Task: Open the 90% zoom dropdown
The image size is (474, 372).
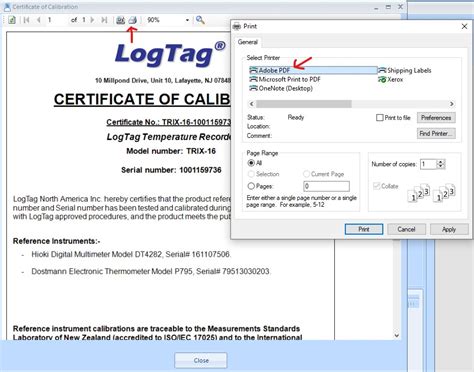Action: 187,20
